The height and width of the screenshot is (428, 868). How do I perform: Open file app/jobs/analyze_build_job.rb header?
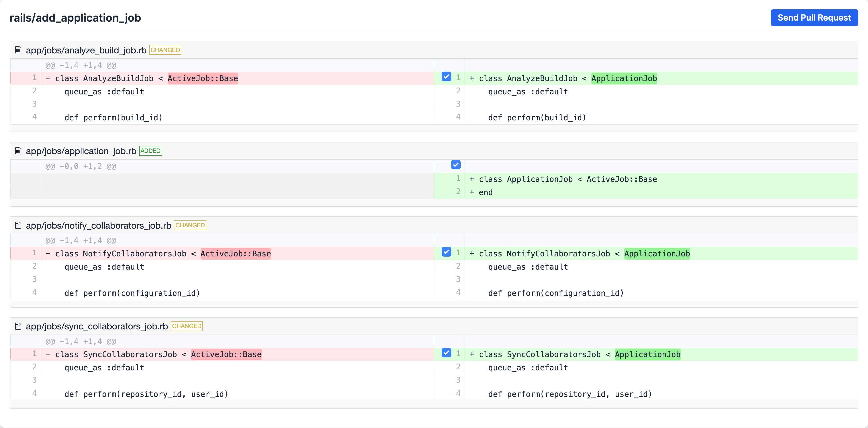point(86,50)
